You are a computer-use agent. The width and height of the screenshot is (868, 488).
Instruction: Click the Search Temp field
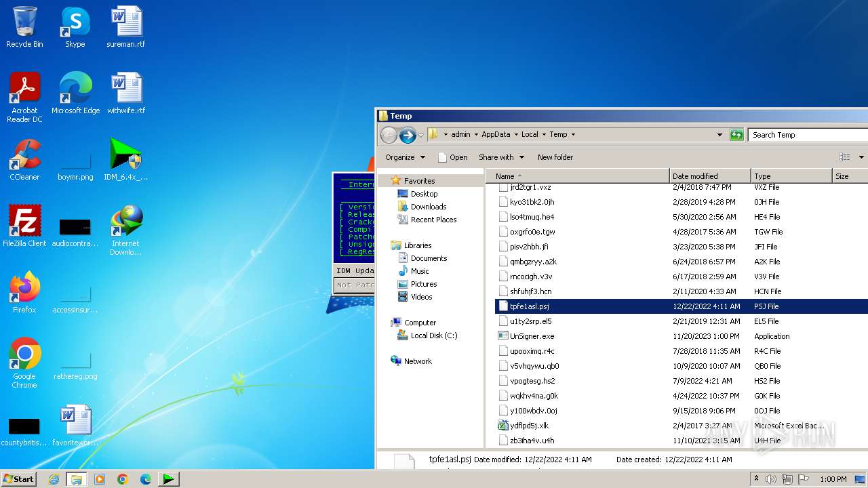[x=808, y=135]
